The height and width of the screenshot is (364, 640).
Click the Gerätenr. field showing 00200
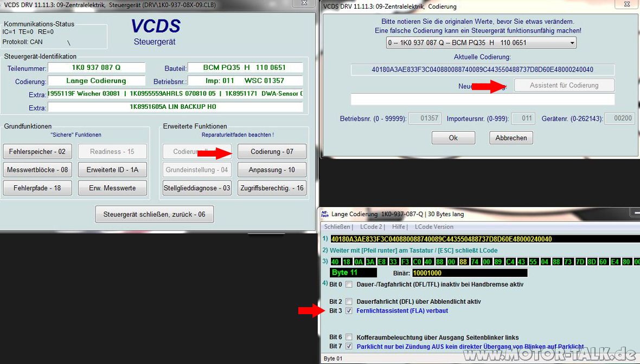click(619, 118)
